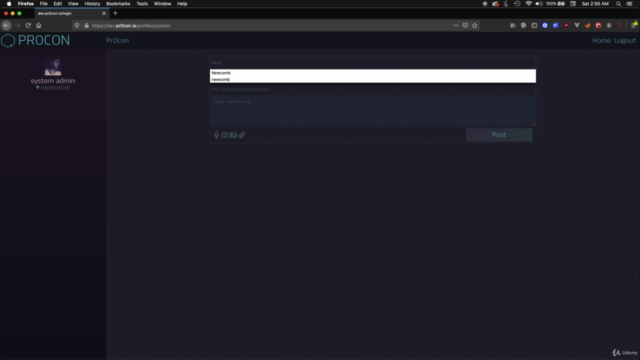Click the image icon below the post box

point(233,135)
